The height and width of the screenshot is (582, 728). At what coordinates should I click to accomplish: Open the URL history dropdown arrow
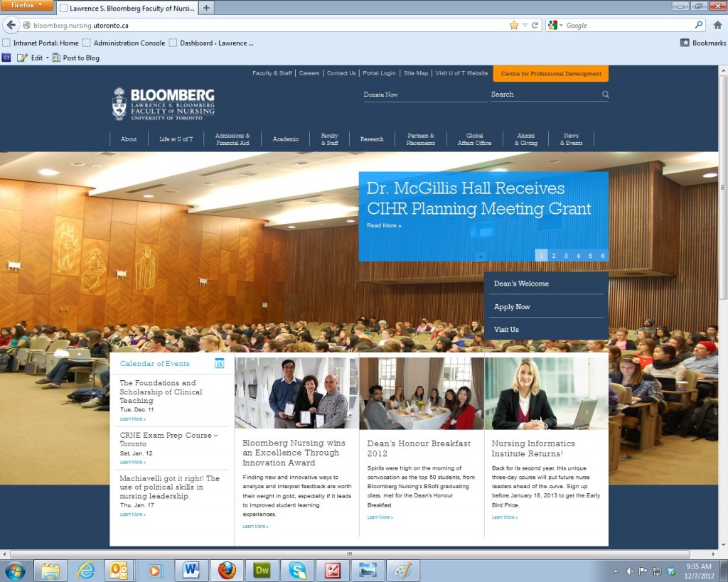click(525, 25)
